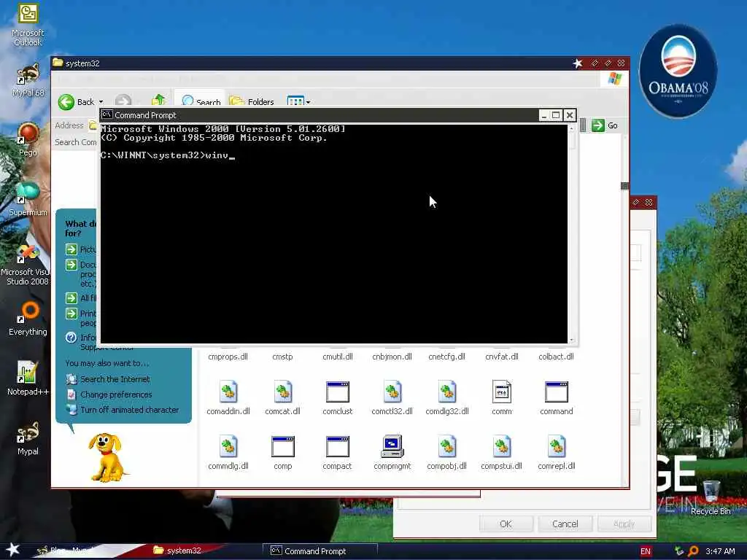Select the cmstp file label
The width and height of the screenshot is (747, 560).
[282, 357]
